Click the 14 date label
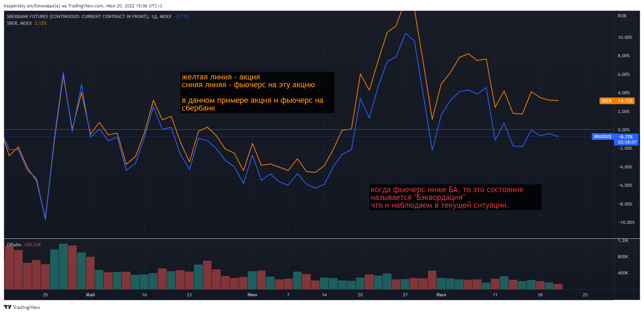The width and height of the screenshot is (644, 314). (x=324, y=295)
